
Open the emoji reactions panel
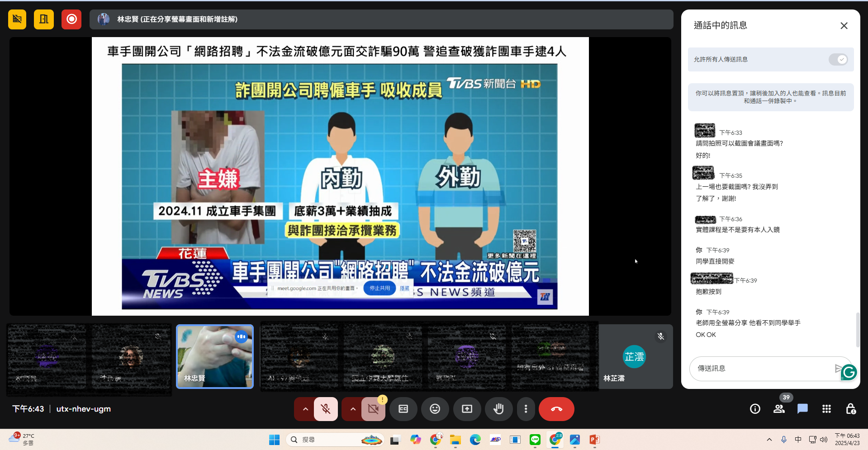[x=435, y=409]
